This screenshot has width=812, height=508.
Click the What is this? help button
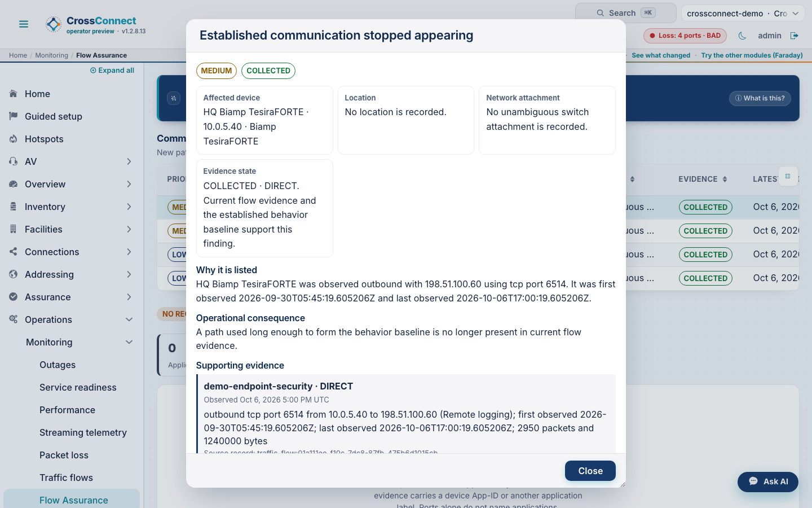[x=760, y=98]
